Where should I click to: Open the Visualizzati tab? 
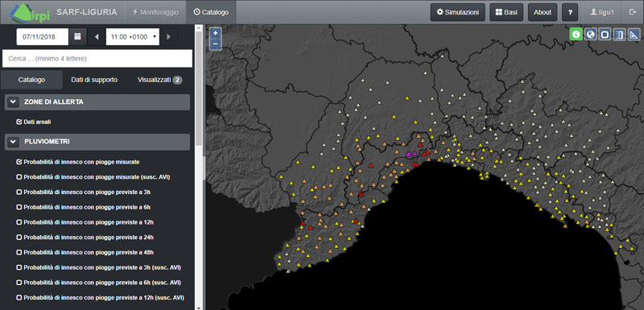click(x=159, y=80)
